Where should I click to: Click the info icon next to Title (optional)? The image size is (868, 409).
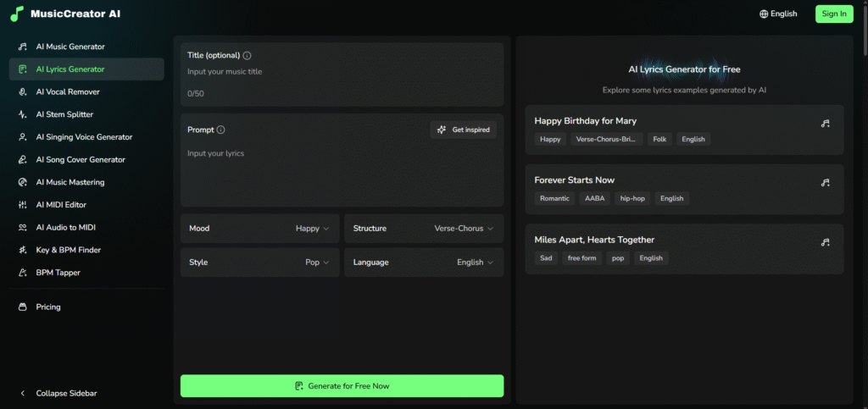click(247, 55)
